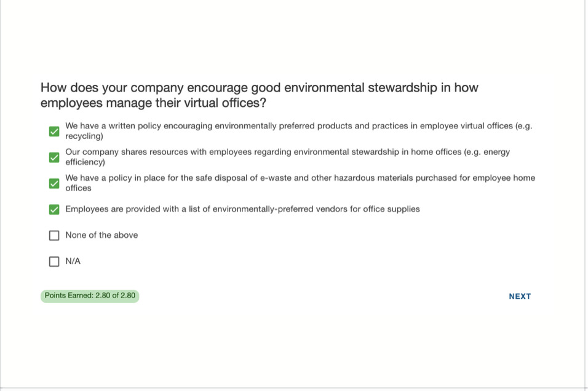Screen dimensions: 588x391
Task: Click NEXT to advance to next question
Action: click(x=520, y=296)
